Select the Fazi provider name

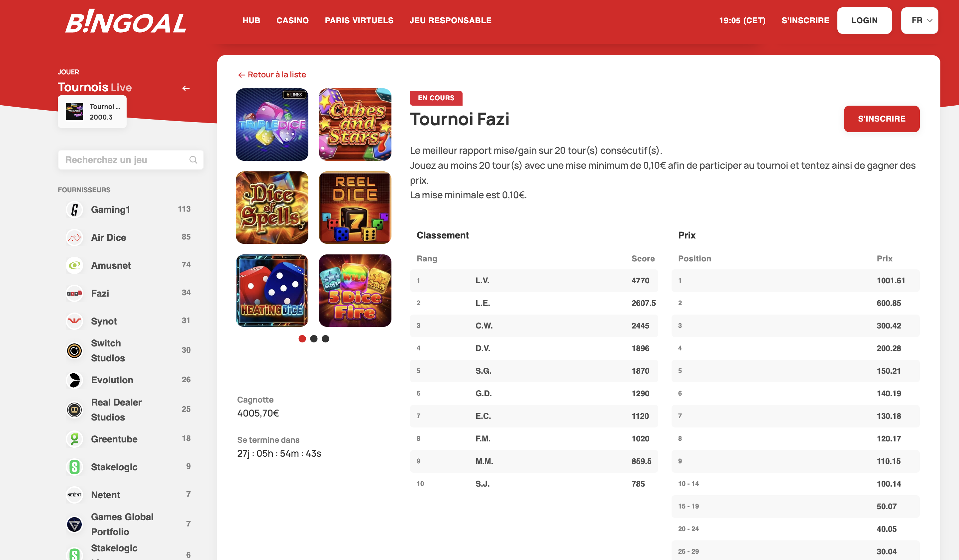tap(100, 293)
